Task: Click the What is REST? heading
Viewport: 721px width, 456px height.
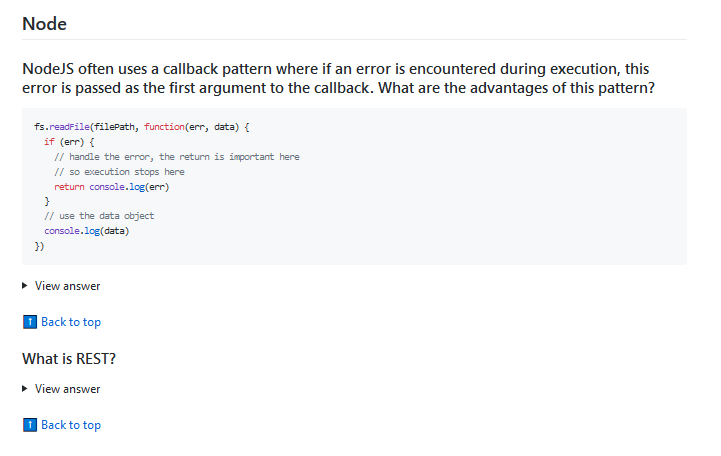Action: 69,359
